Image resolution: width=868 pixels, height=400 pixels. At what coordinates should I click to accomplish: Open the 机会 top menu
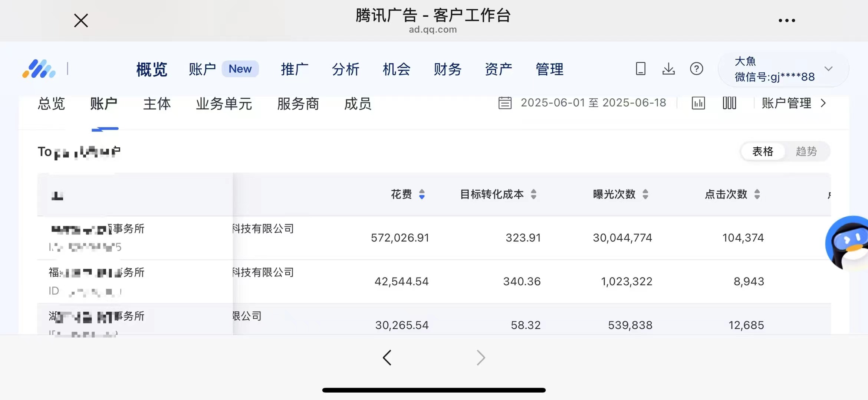(x=397, y=69)
